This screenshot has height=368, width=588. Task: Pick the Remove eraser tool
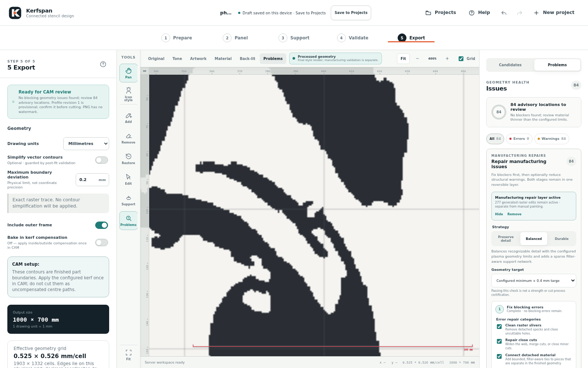(128, 139)
